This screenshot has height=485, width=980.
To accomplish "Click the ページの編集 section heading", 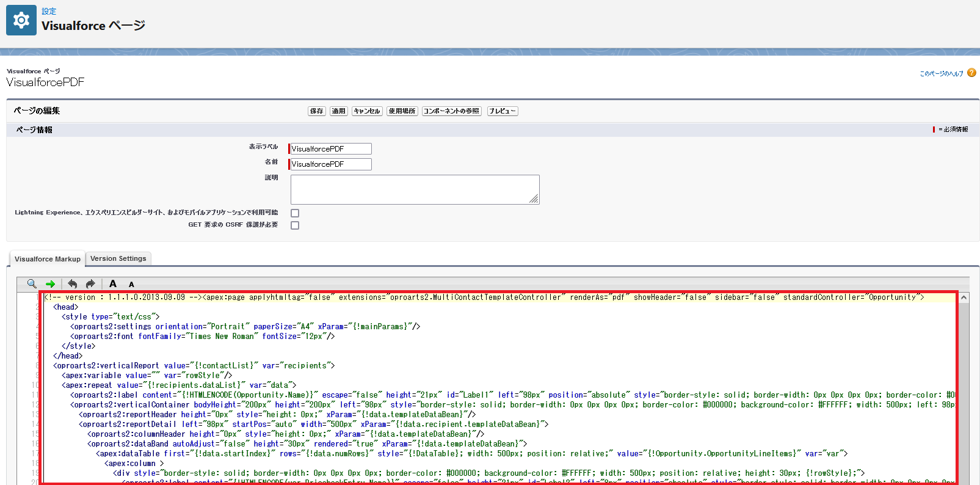I will pos(37,111).
